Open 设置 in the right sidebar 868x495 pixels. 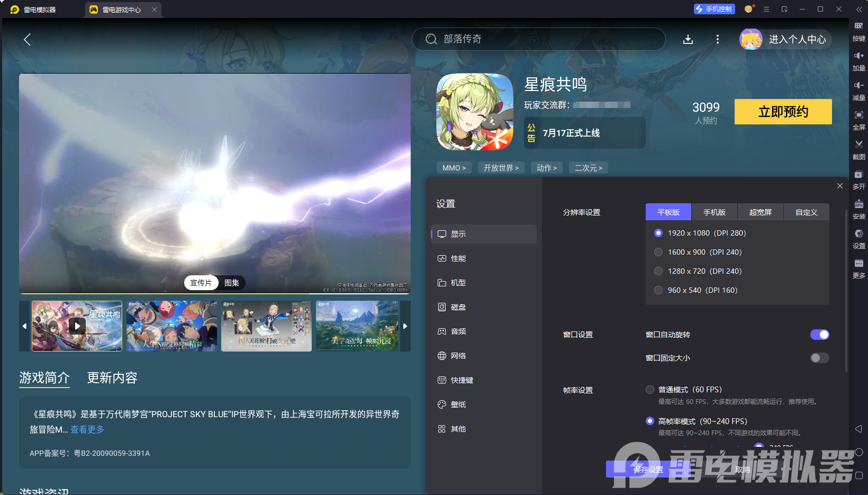[x=858, y=239]
